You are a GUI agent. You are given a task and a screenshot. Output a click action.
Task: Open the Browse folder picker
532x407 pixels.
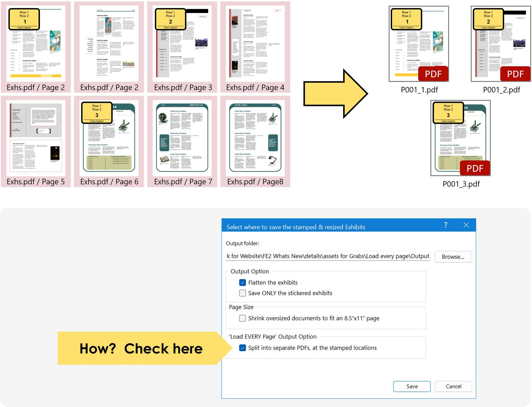pyautogui.click(x=453, y=256)
